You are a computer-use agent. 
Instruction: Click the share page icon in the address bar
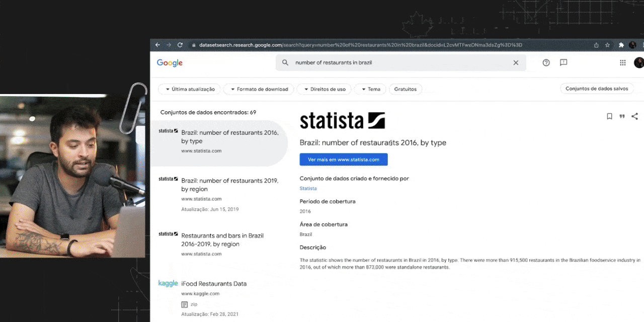(x=596, y=45)
